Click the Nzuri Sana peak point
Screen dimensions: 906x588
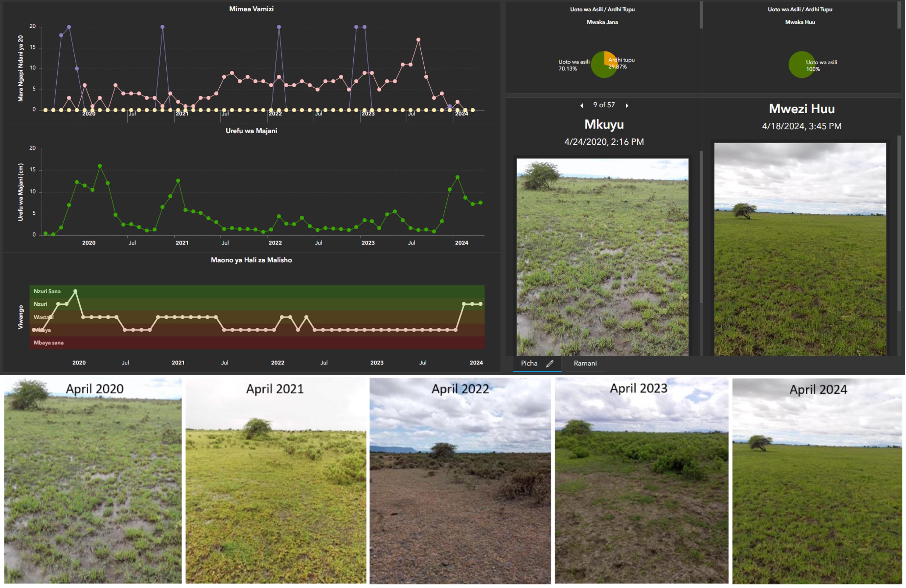(x=75, y=291)
